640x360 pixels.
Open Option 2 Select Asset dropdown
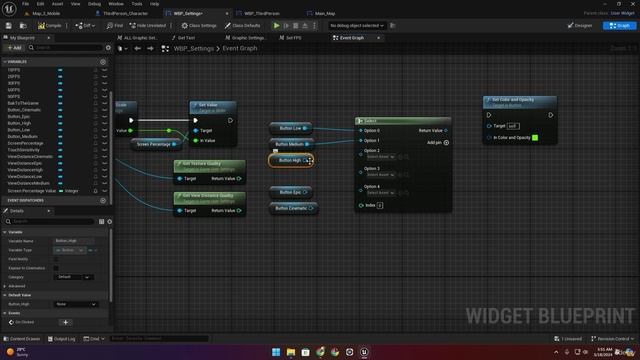point(380,157)
